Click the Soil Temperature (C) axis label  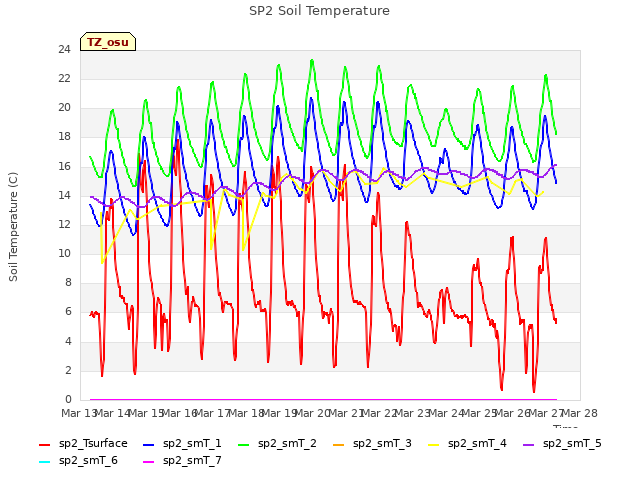13,227
